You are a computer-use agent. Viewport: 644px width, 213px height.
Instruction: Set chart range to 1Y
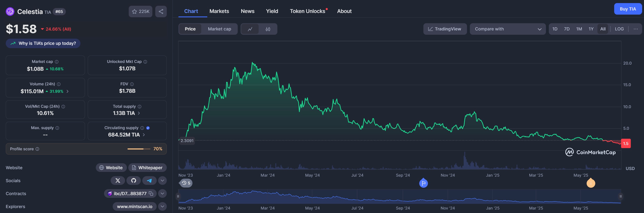[591, 29]
